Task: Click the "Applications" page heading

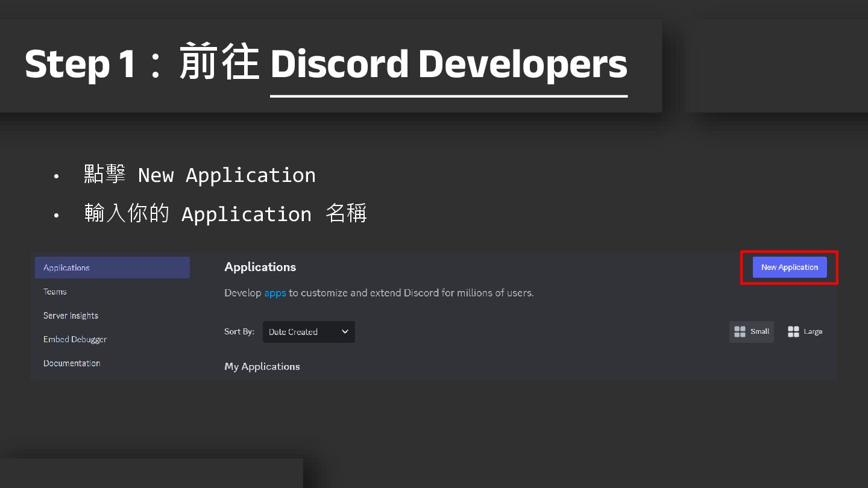Action: click(x=260, y=267)
